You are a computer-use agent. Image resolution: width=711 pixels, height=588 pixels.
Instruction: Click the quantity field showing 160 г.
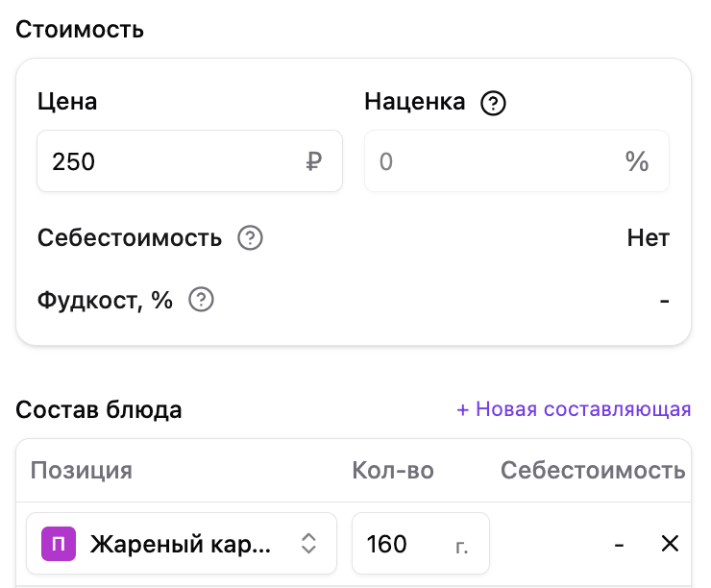point(421,543)
